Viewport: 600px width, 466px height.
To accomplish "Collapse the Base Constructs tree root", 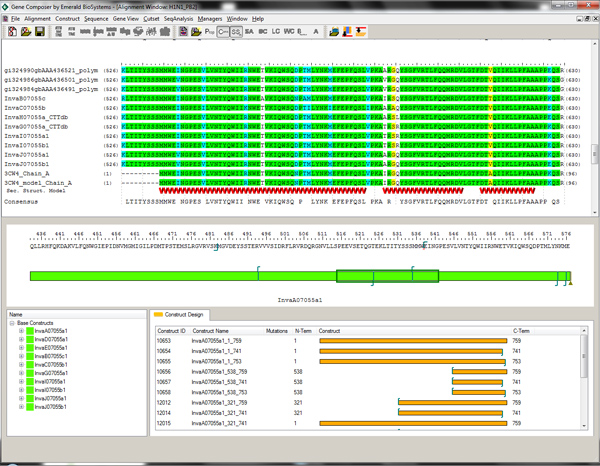I will pos(12,323).
